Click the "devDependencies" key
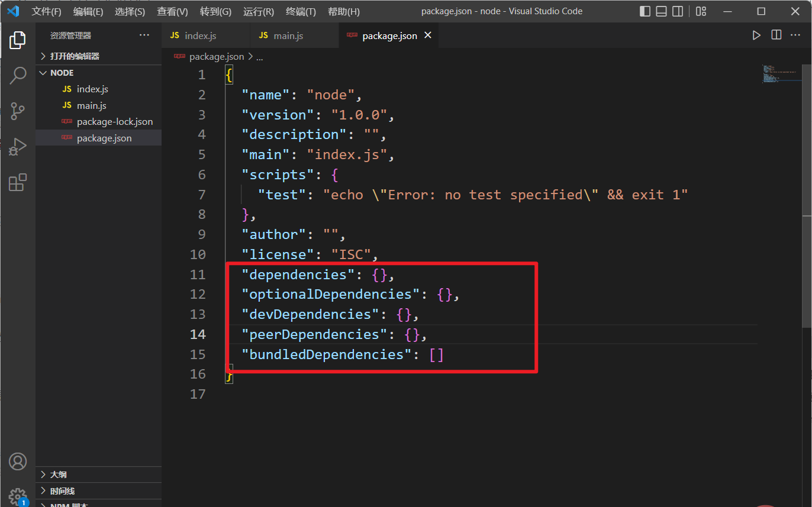812x507 pixels. (x=310, y=314)
